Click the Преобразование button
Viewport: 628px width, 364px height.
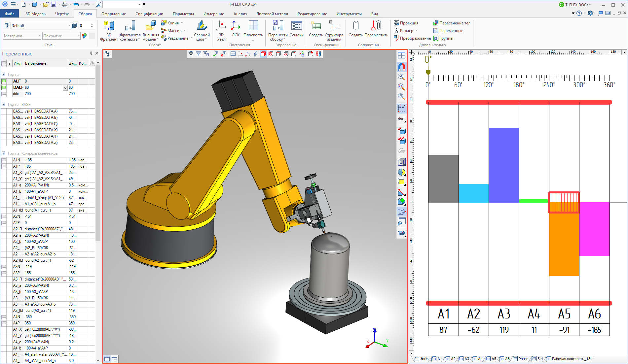pyautogui.click(x=412, y=38)
